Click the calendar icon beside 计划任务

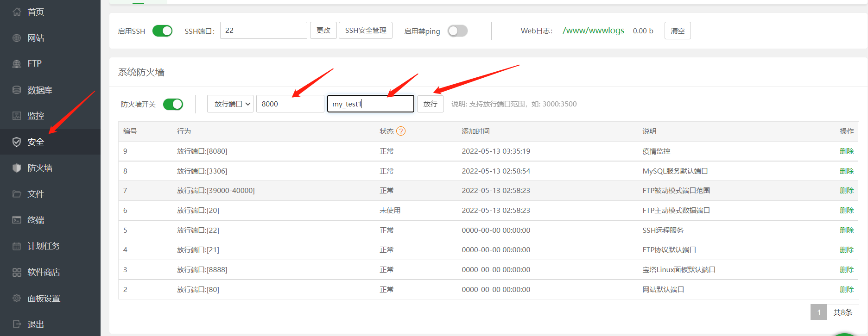pyautogui.click(x=17, y=246)
